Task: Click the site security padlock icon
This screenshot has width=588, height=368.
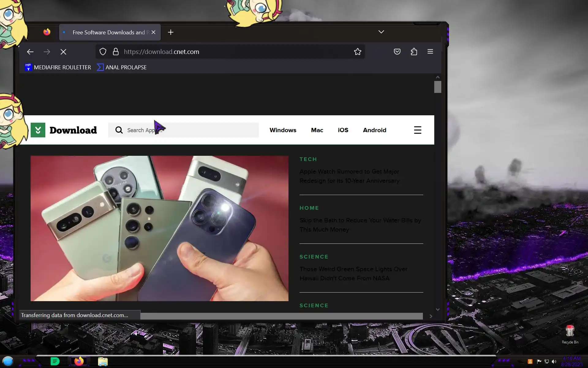Action: 115,52
